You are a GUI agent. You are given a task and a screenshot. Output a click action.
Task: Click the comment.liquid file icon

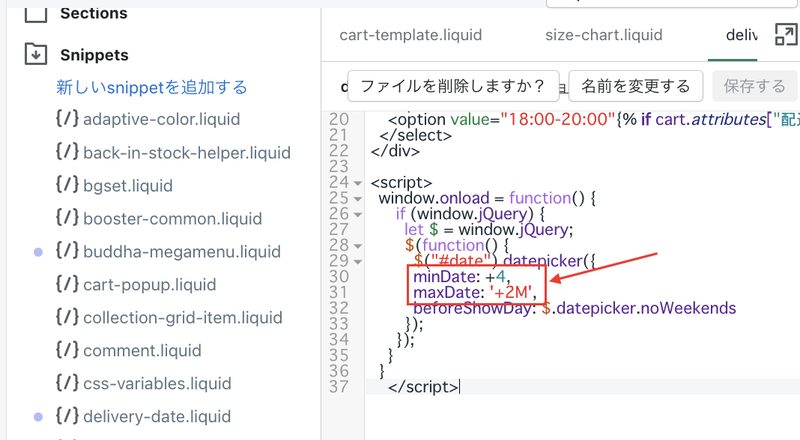tap(67, 349)
